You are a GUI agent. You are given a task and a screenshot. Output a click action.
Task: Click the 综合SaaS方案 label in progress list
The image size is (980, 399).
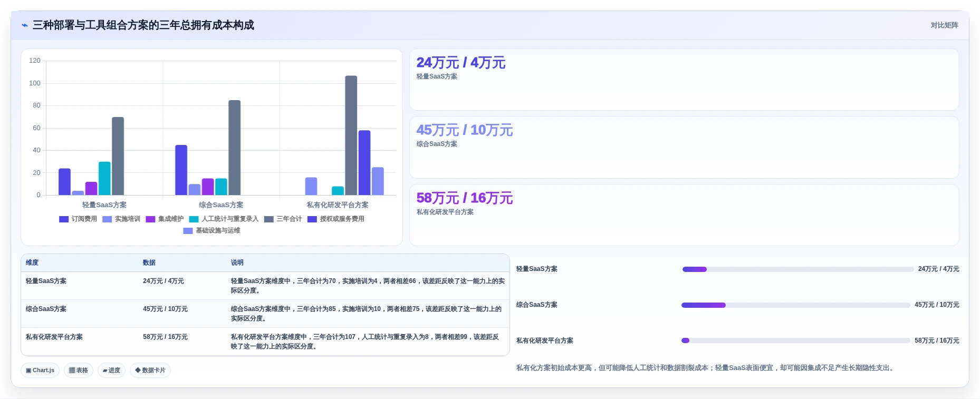(x=537, y=305)
